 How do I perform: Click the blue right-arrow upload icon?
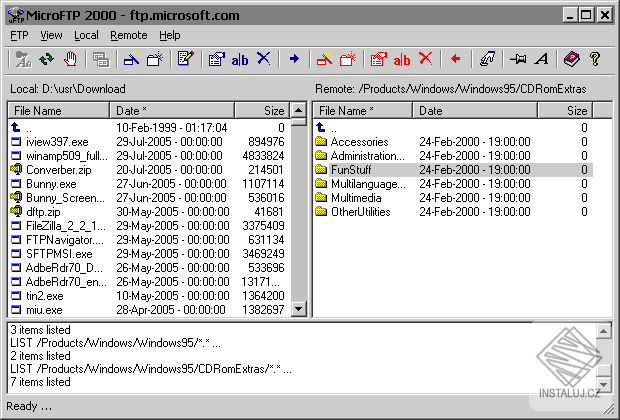(x=294, y=59)
